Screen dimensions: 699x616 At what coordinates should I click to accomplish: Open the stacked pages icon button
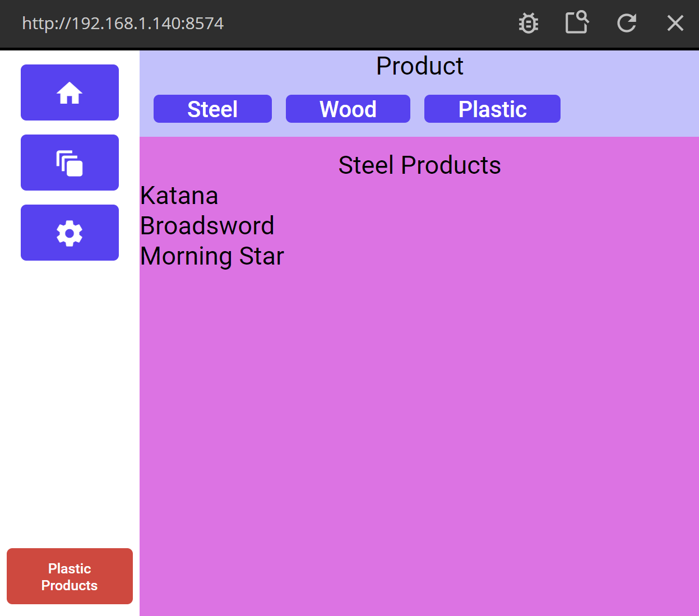coord(70,163)
